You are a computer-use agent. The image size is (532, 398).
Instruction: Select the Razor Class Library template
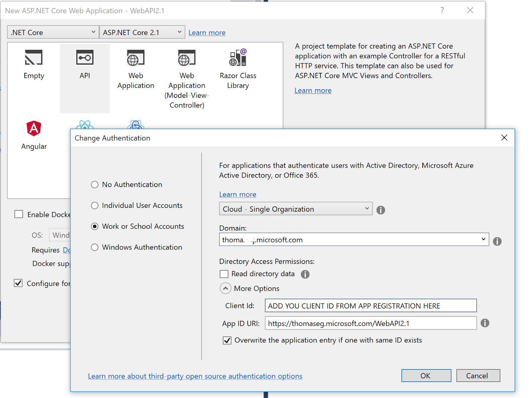pyautogui.click(x=238, y=69)
